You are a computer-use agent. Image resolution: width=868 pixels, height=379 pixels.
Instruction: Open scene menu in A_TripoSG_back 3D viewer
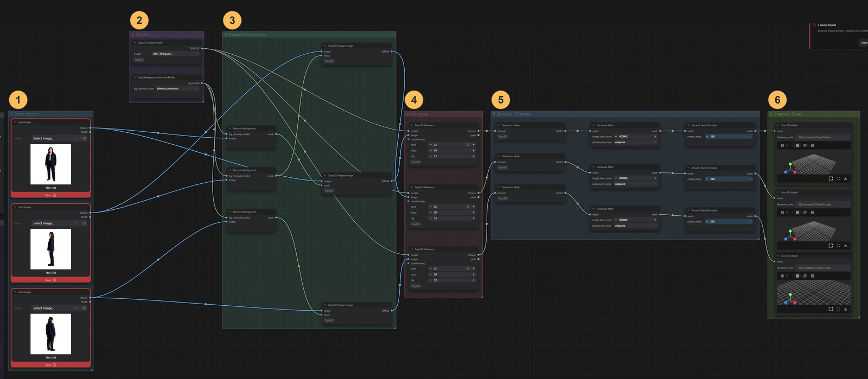(x=784, y=275)
